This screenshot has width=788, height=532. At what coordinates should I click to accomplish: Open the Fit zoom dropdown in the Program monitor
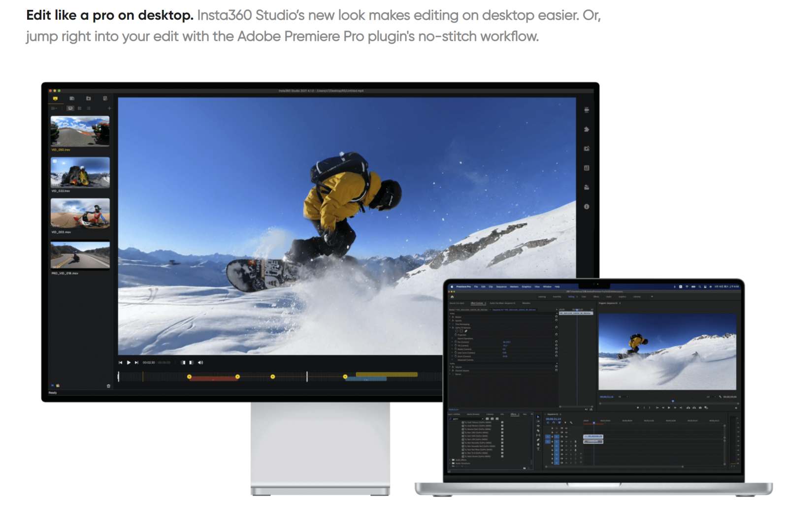point(623,397)
